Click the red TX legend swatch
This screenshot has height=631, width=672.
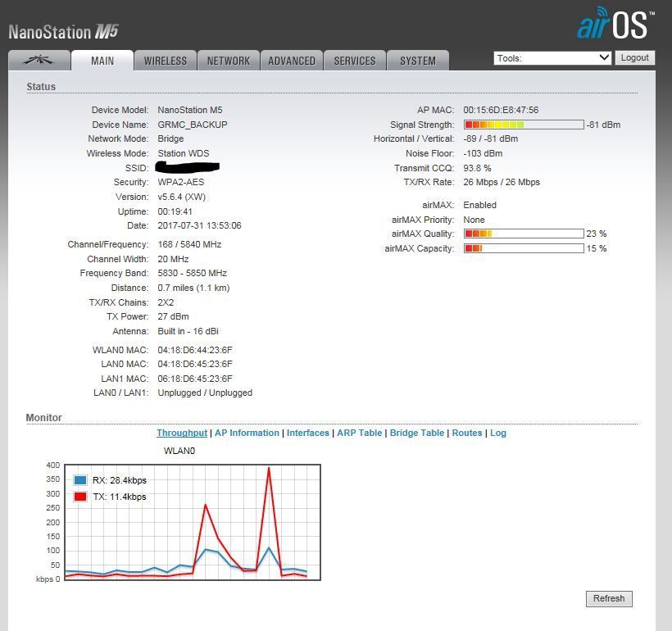tap(80, 497)
